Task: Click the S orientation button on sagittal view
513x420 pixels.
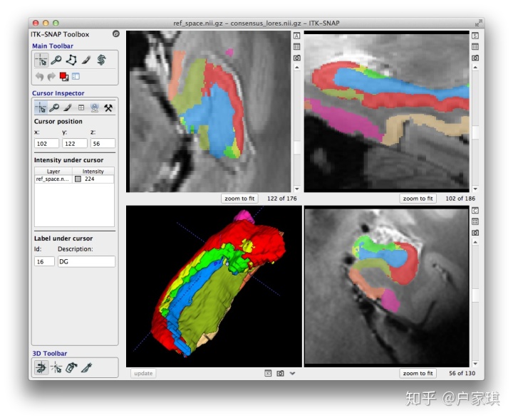Action: point(475,36)
